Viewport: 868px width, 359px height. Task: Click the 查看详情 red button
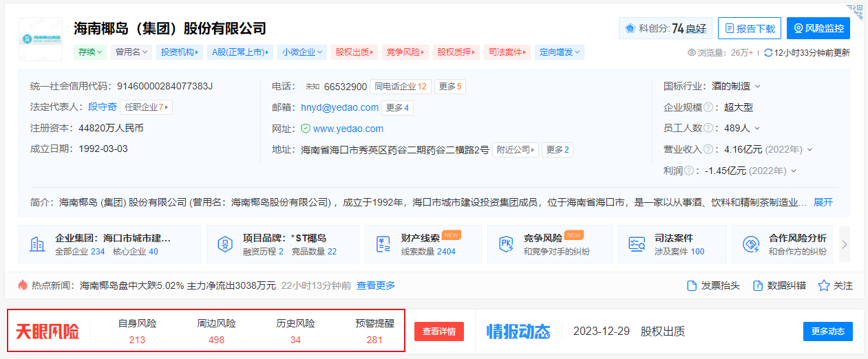(439, 331)
